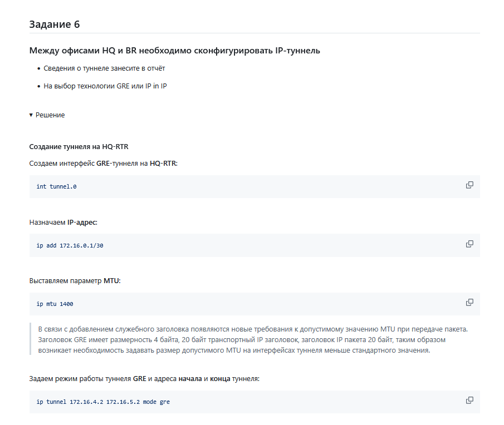Click the 'Создаем интерфейс GRE-туннеля' paragraph
Viewport: 504px width, 425px height.
click(x=103, y=164)
